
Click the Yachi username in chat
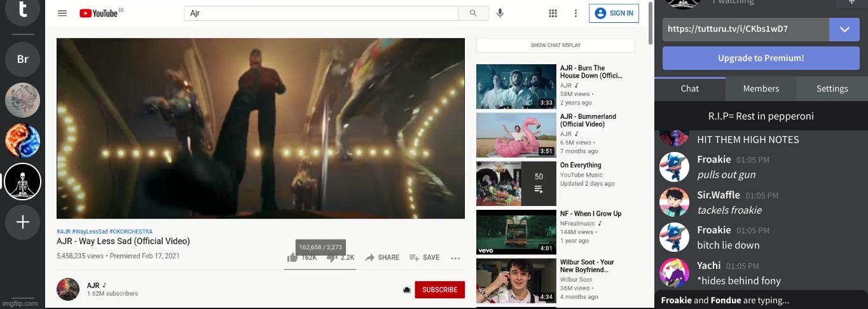[709, 266]
